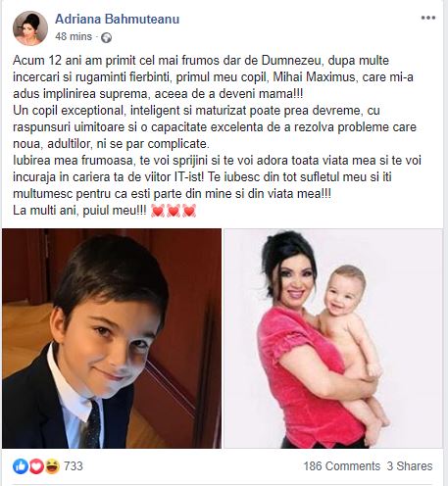This screenshot has height=486, width=448.
Task: Click the red Love reaction icon
Action: (36, 466)
